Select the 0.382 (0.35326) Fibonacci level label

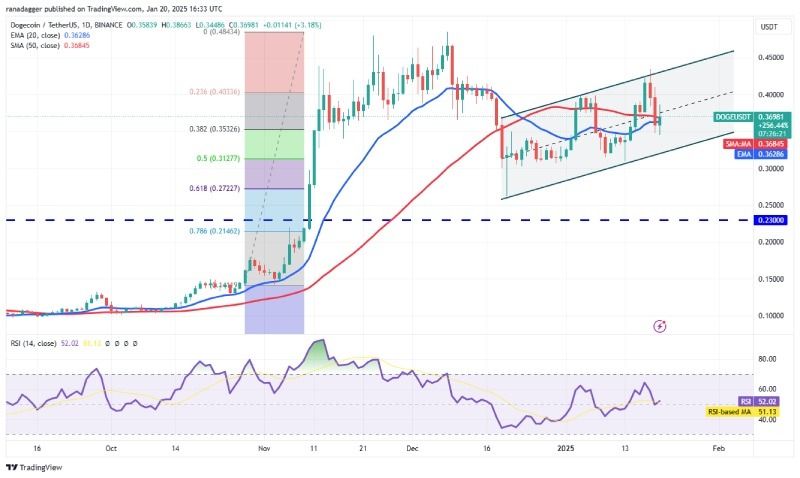point(214,129)
